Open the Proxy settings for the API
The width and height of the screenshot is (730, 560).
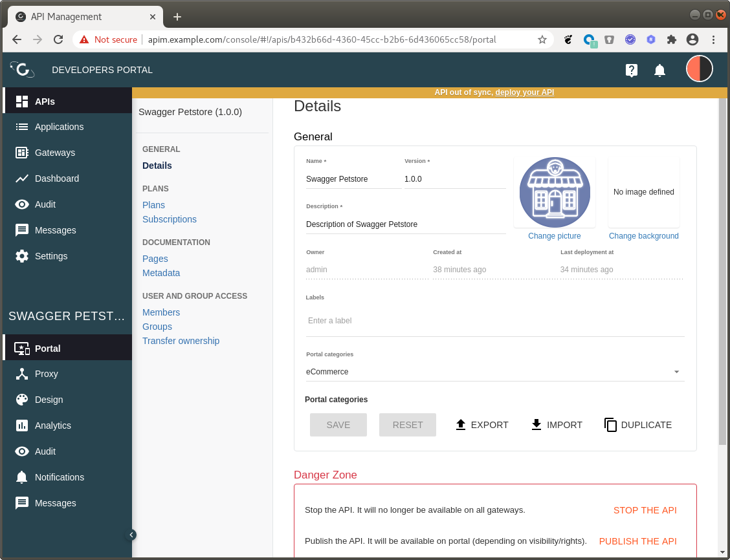tap(45, 373)
